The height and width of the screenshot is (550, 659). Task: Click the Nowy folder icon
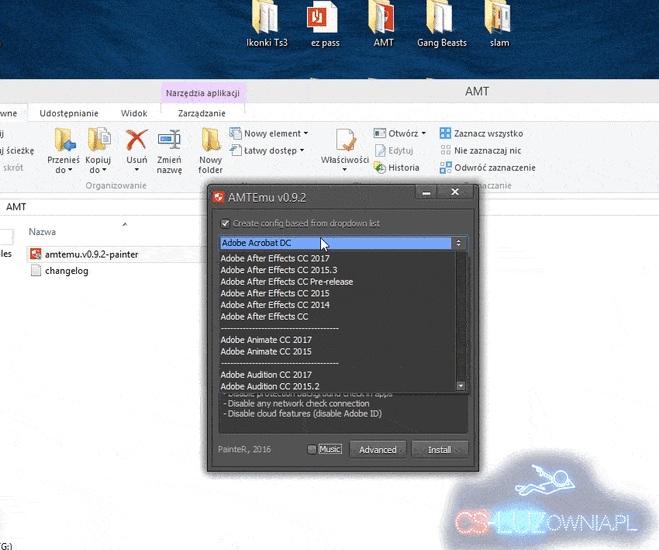point(210,141)
